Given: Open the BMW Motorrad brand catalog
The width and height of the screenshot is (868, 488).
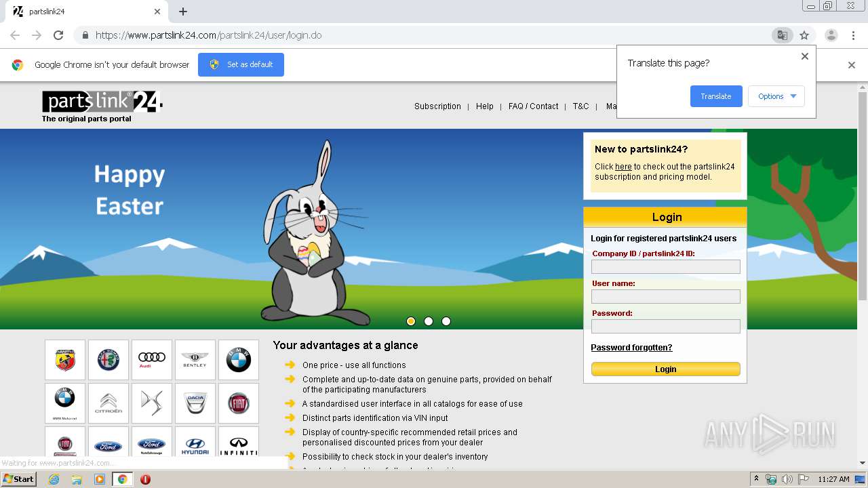Looking at the screenshot, I should coord(65,403).
